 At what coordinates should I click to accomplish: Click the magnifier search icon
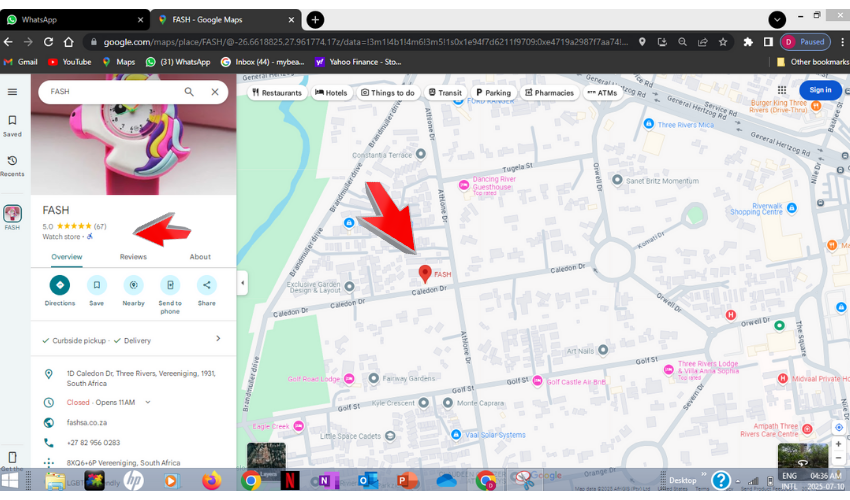(x=189, y=92)
